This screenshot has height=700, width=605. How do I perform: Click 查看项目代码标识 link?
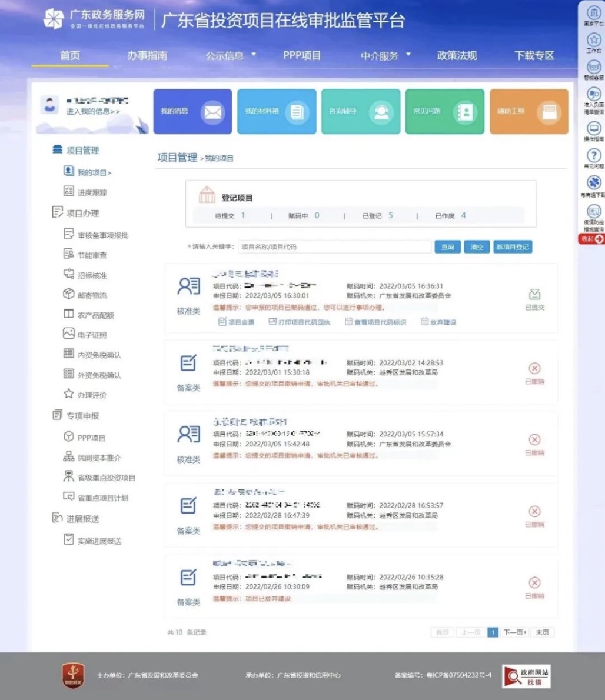tap(375, 322)
